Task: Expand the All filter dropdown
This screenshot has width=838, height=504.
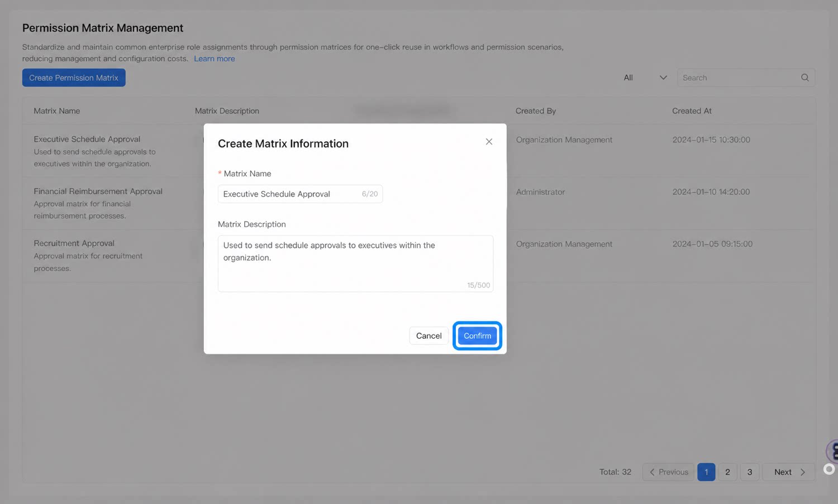Action: point(645,78)
